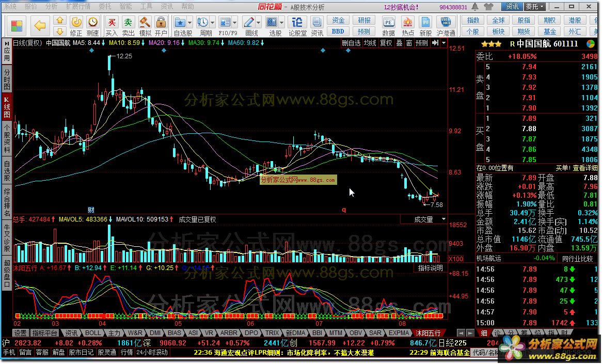Open the 数据 PE data icon

pos(389,26)
